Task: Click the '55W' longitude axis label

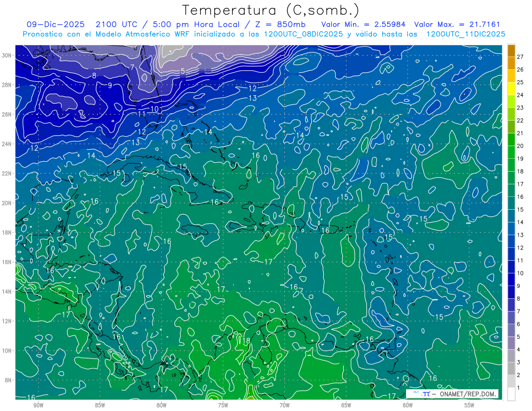Action: 469,405
